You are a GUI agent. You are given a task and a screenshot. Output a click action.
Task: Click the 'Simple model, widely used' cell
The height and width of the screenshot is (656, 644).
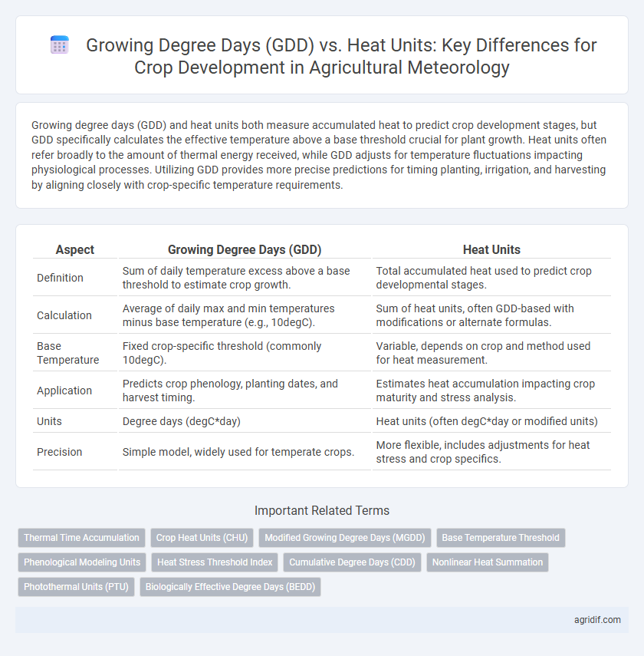245,452
